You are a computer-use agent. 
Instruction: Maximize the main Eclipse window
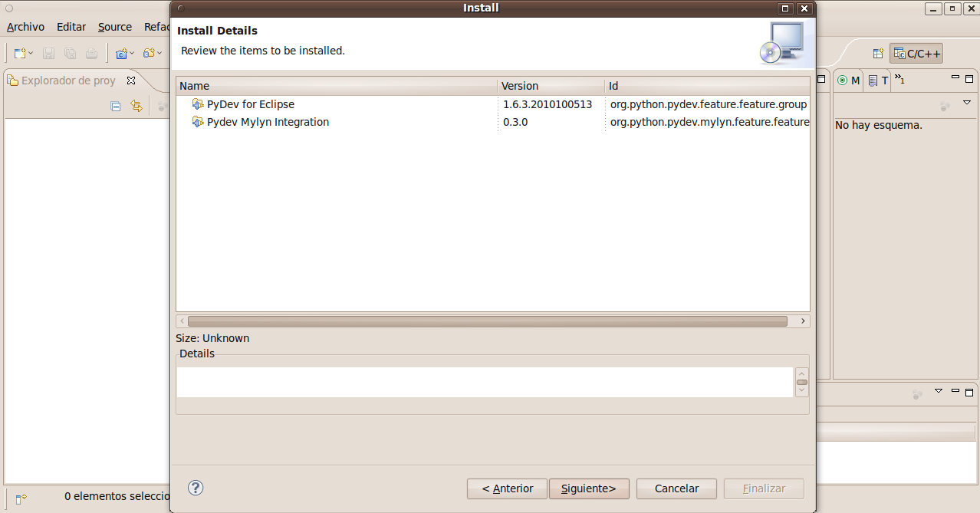pyautogui.click(x=952, y=8)
